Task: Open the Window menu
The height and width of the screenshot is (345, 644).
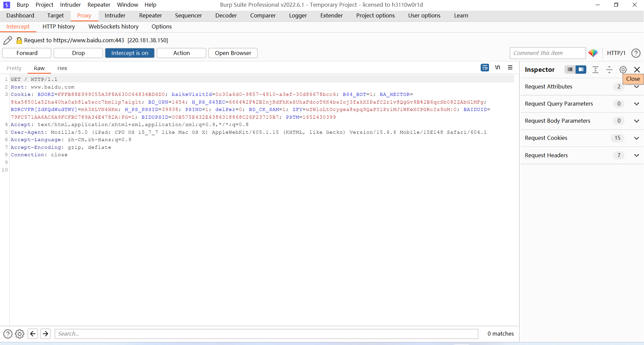Action: coord(127,5)
